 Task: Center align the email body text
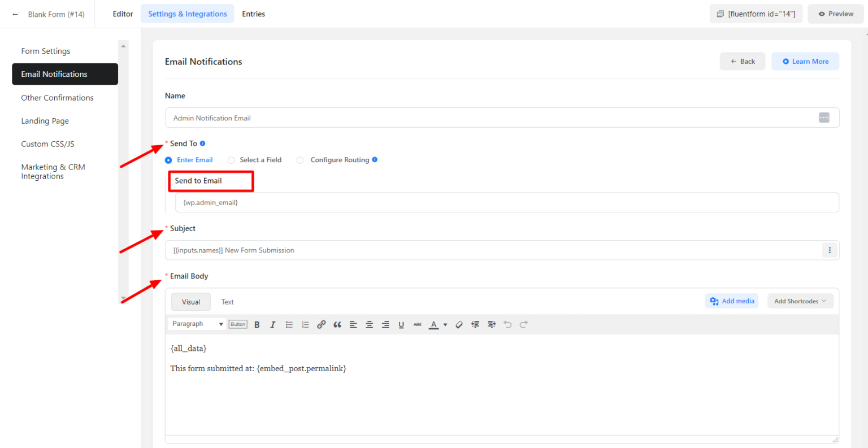point(369,324)
